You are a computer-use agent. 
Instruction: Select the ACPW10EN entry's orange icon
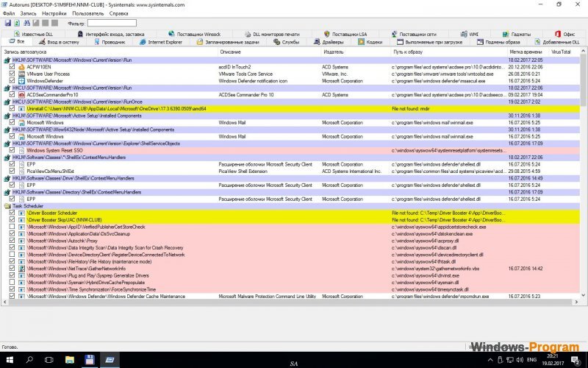point(22,67)
